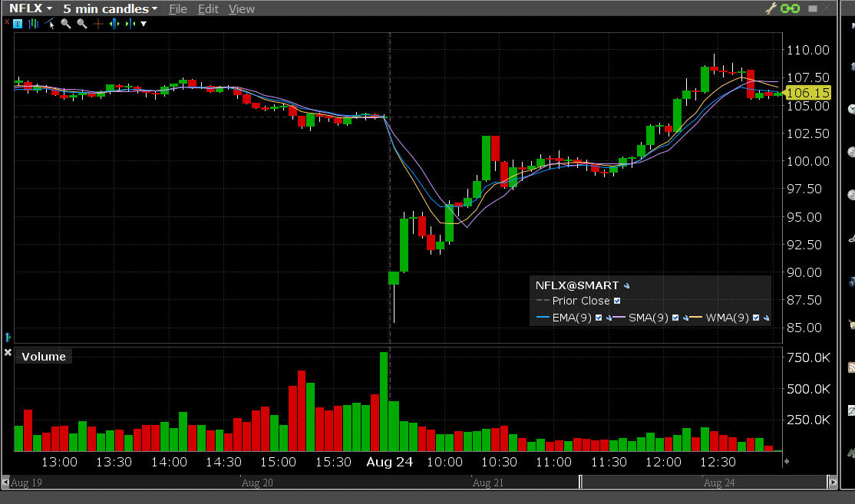Uncheck the Prior Close checkbox
The width and height of the screenshot is (855, 504).
point(617,301)
